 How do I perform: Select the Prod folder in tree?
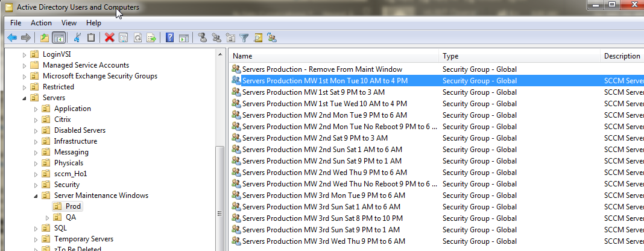tap(73, 206)
